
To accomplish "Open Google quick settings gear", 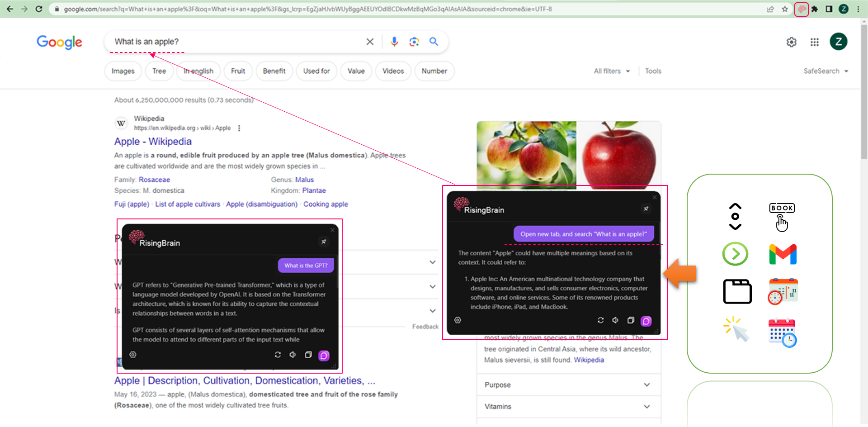I will pos(791,42).
